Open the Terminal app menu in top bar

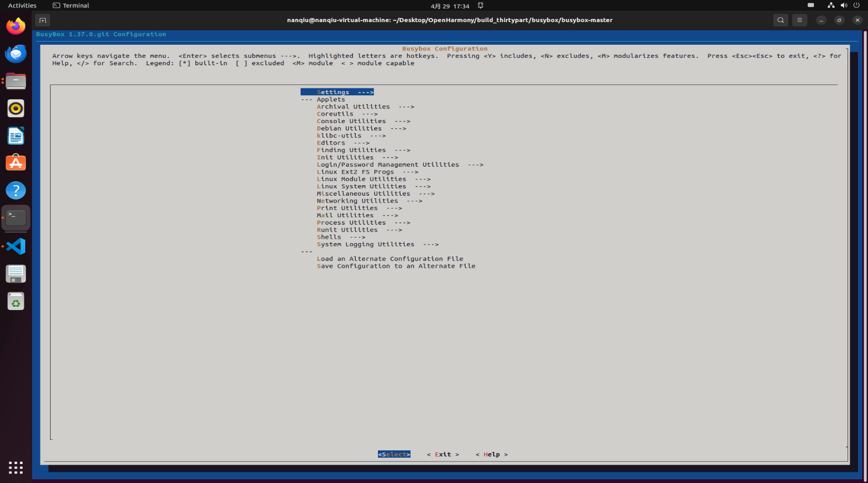pyautogui.click(x=71, y=5)
